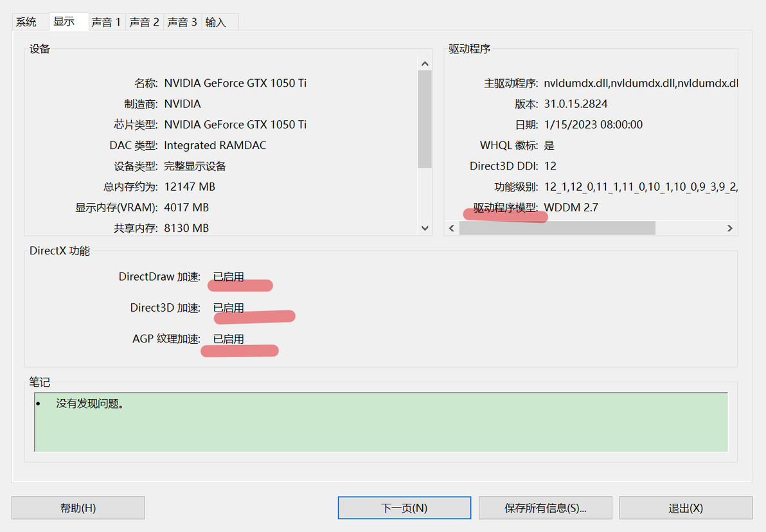This screenshot has width=766, height=532.
Task: Click the 驱动程序模型: label
Action: [x=506, y=208]
